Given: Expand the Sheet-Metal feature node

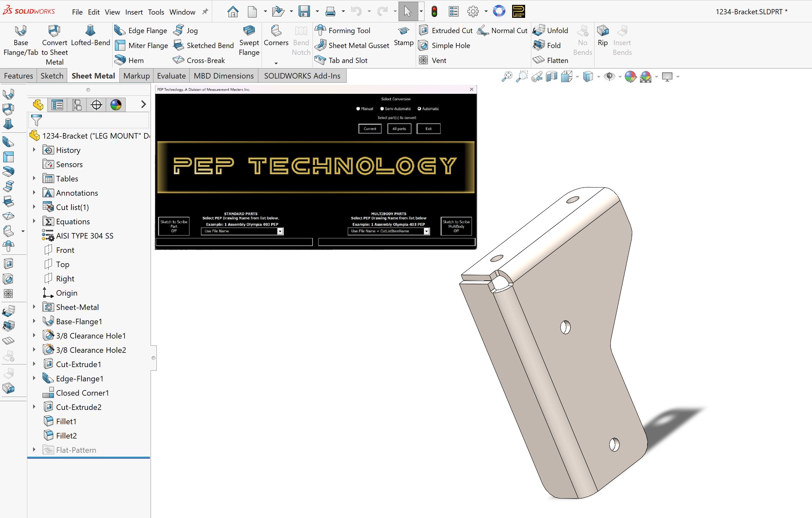Looking at the screenshot, I should click(x=34, y=307).
